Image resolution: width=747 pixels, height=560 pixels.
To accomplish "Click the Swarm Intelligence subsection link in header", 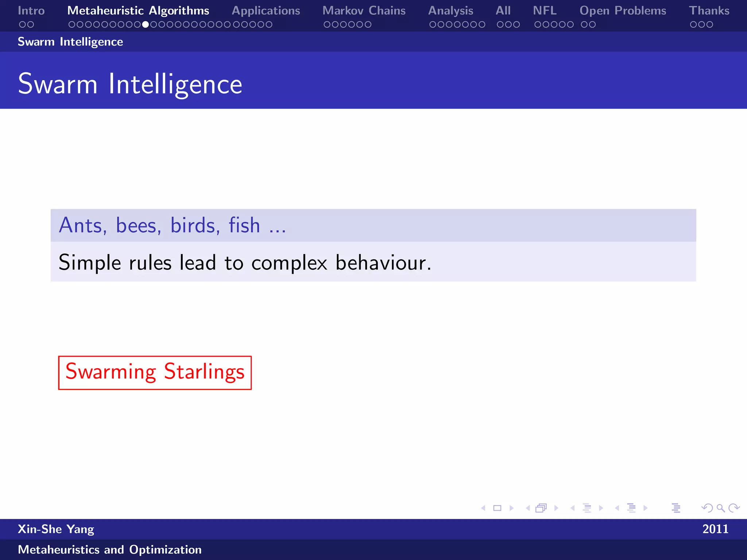I will pyautogui.click(x=70, y=42).
